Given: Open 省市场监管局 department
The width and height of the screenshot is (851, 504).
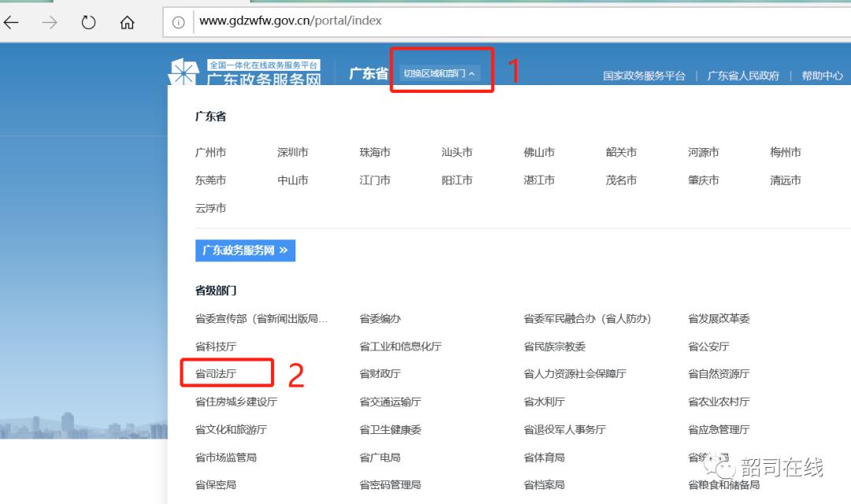Looking at the screenshot, I should coord(226,458).
